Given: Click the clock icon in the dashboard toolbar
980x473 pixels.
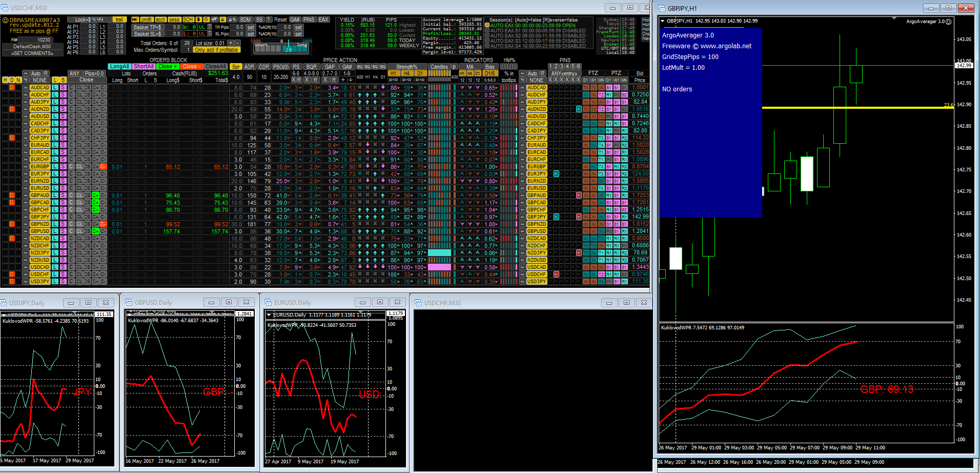Looking at the screenshot, I should point(206,19).
